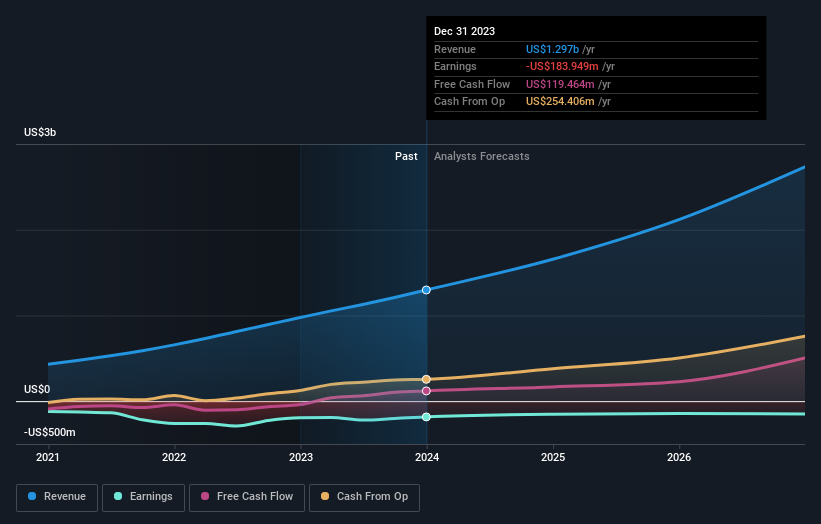
Task: Click the Earnings marker at 2024
Action: [426, 417]
